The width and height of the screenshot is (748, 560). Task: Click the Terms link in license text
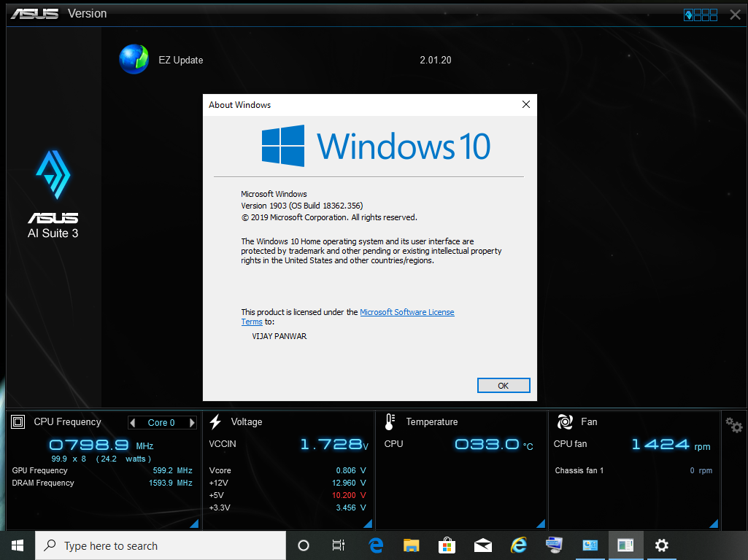tap(251, 322)
